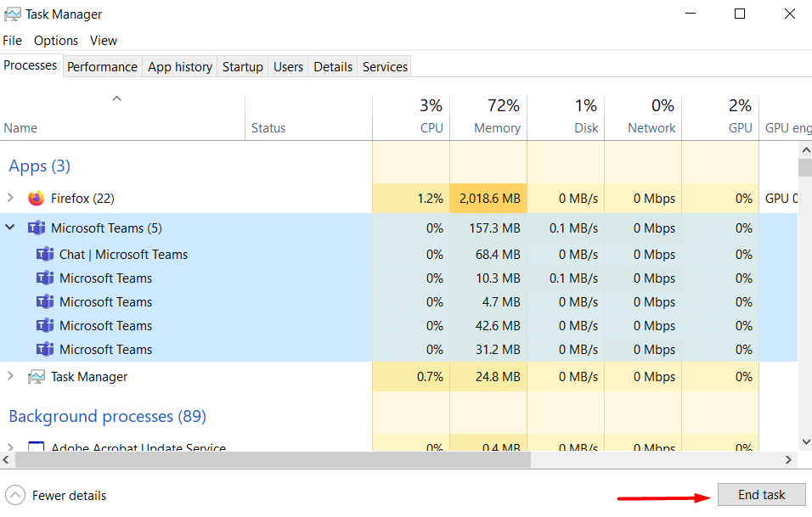The height and width of the screenshot is (517, 812).
Task: Click the vertical scrollbar down arrow
Action: pos(805,441)
